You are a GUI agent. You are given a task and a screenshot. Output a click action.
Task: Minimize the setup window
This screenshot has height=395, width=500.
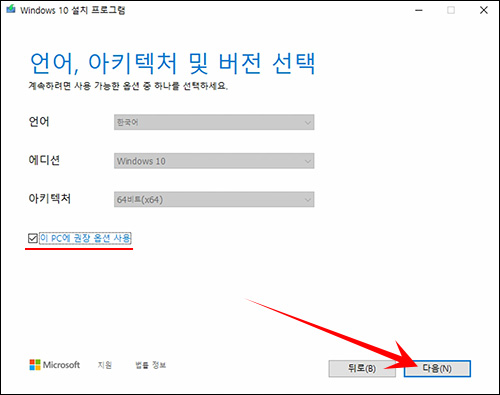[419, 10]
